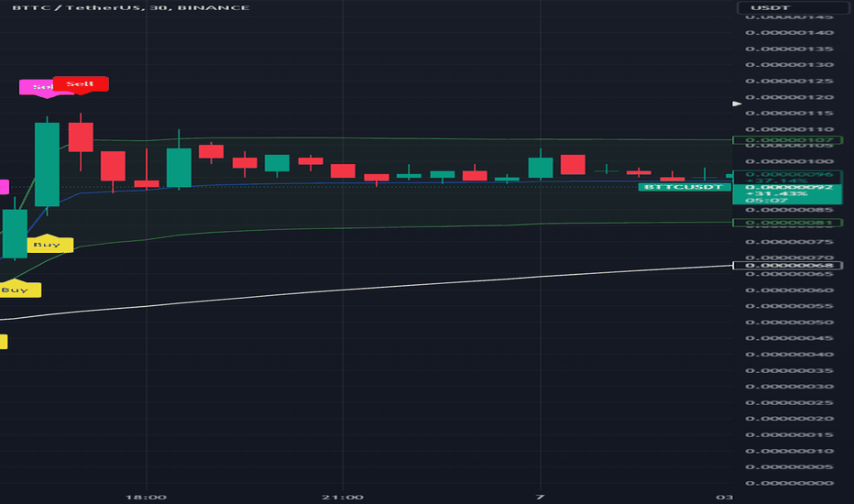The height and width of the screenshot is (504, 854).
Task: Click the red candle under red Sell label
Action: (x=81, y=137)
